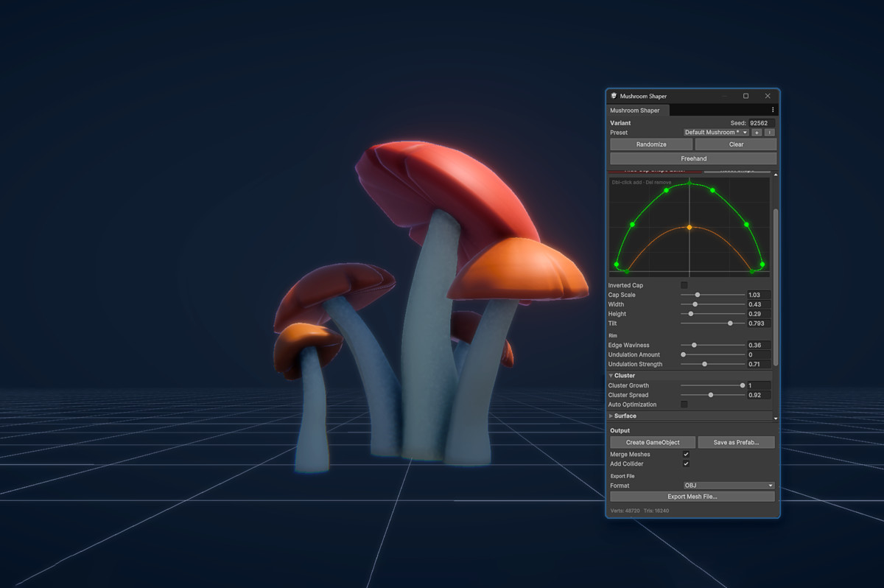Click the scroll-up arrow in the panel
884x588 pixels.
tap(775, 175)
